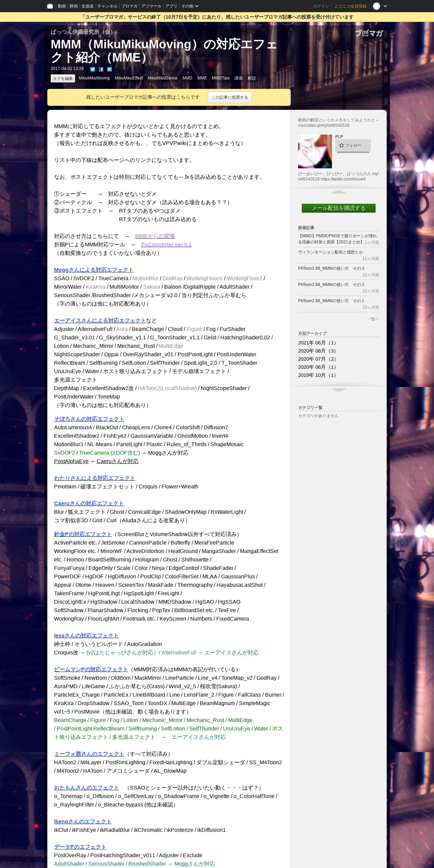The height and width of the screenshot is (868, 434).
Task: Open the 2021年 06月 archive
Action: coord(318,343)
